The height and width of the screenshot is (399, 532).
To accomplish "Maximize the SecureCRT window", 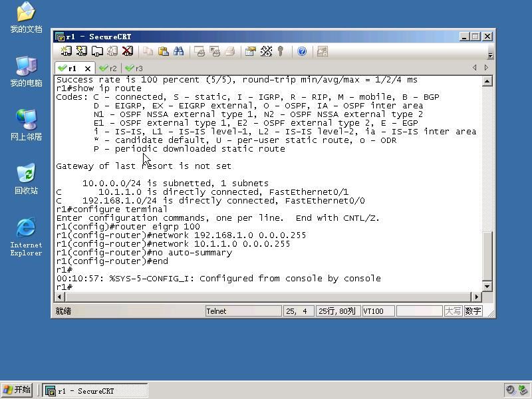I will (475, 37).
